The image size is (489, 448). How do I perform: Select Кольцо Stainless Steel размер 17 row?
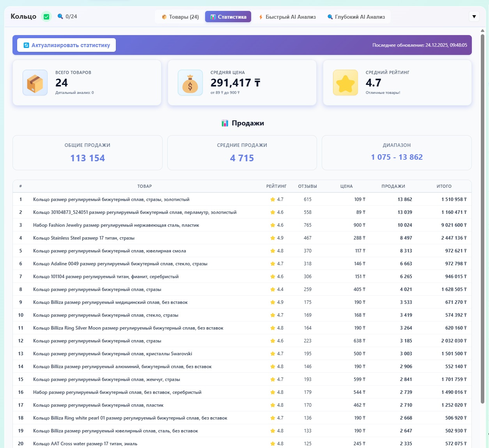(x=84, y=238)
